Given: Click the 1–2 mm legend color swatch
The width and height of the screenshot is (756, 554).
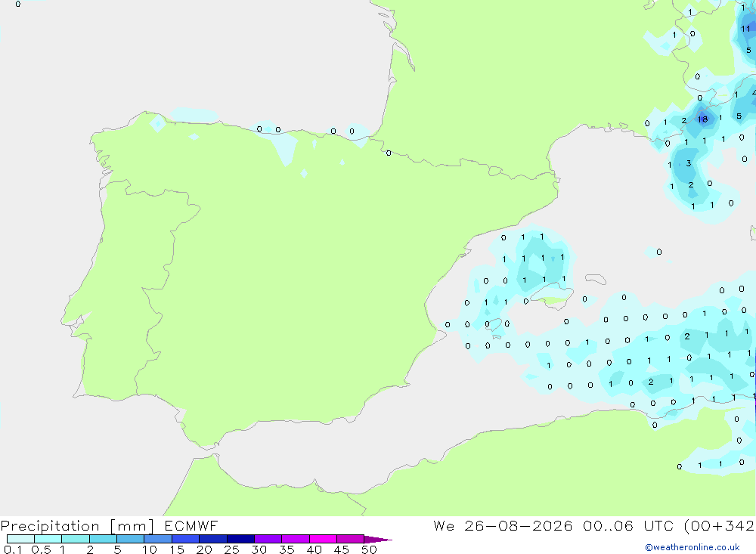Looking at the screenshot, I should (75, 539).
